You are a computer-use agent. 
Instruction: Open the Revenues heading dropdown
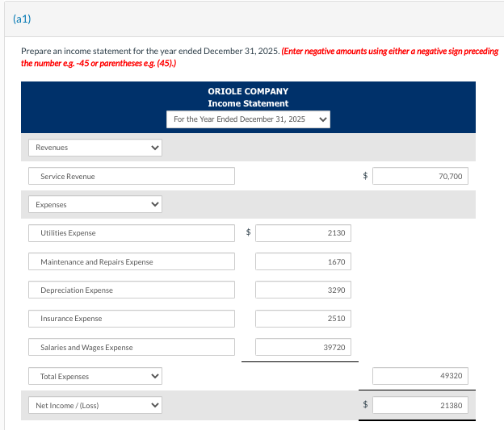coord(95,148)
